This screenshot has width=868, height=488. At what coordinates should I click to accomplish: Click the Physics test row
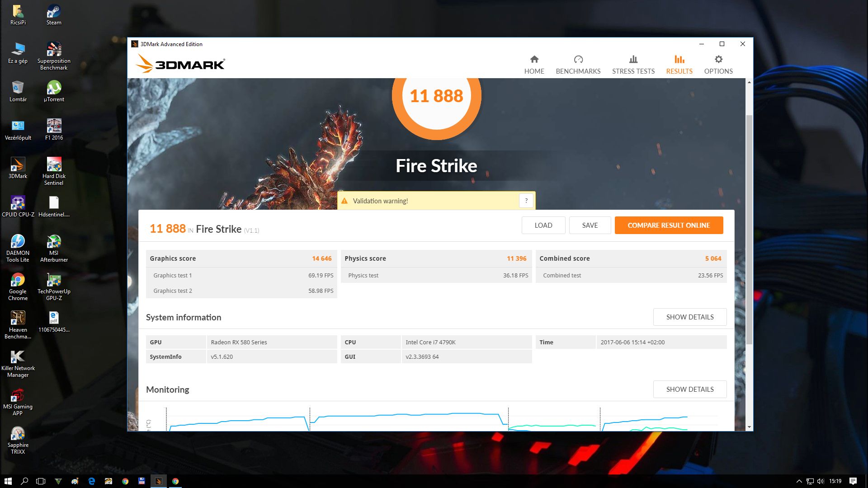[436, 275]
